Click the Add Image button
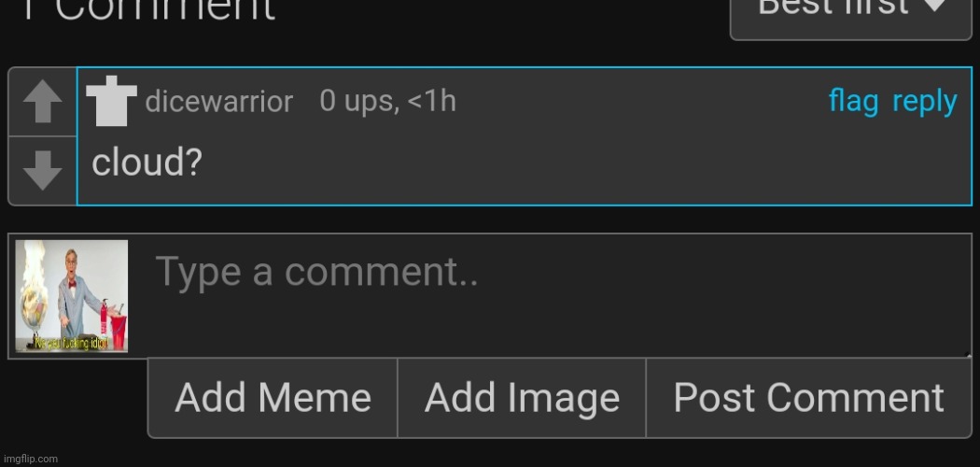 [522, 398]
